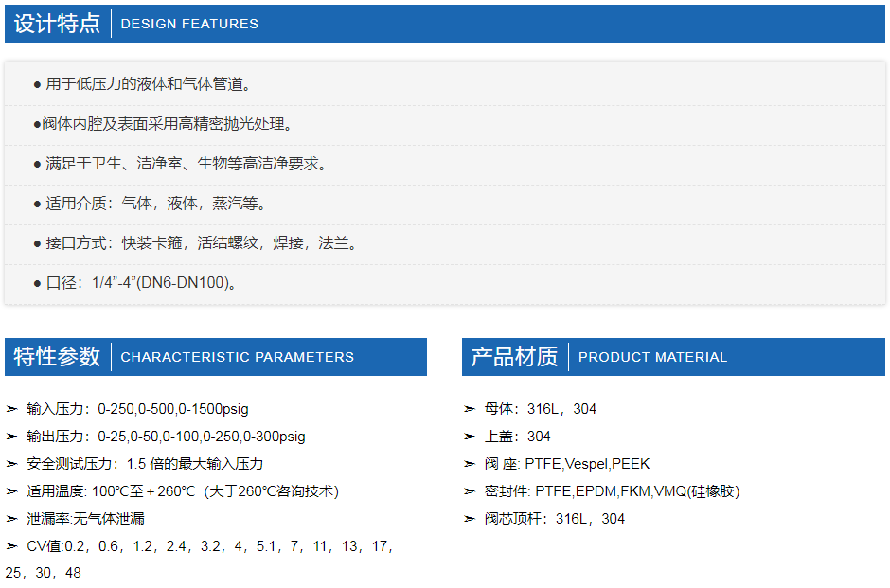Click the 用于低压力的液体和气体管道 feature row
890x588 pixels.
(445, 84)
